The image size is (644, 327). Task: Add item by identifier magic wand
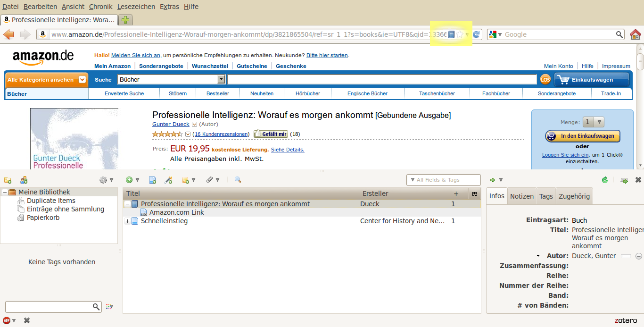(x=168, y=180)
